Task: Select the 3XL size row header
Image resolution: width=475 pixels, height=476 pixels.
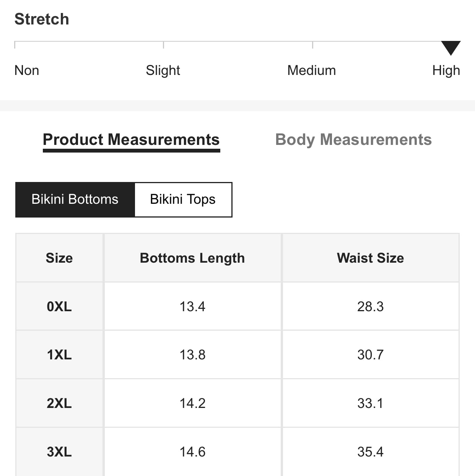Action: point(59,452)
